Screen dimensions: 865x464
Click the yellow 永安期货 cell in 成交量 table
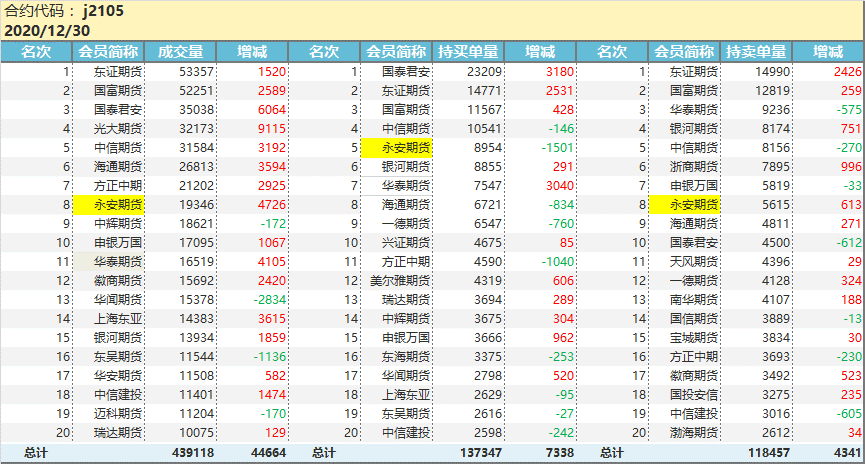pos(111,204)
